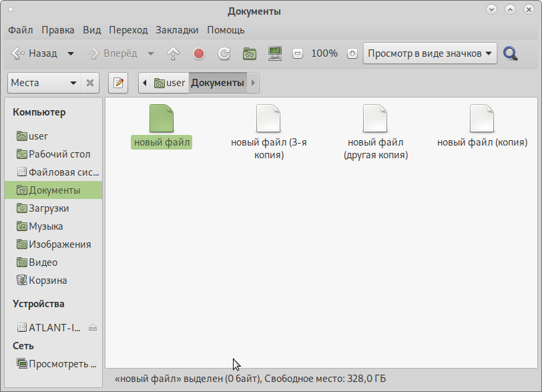Open the Закладки menu
Viewport: 542px width, 392px height.
(x=177, y=30)
